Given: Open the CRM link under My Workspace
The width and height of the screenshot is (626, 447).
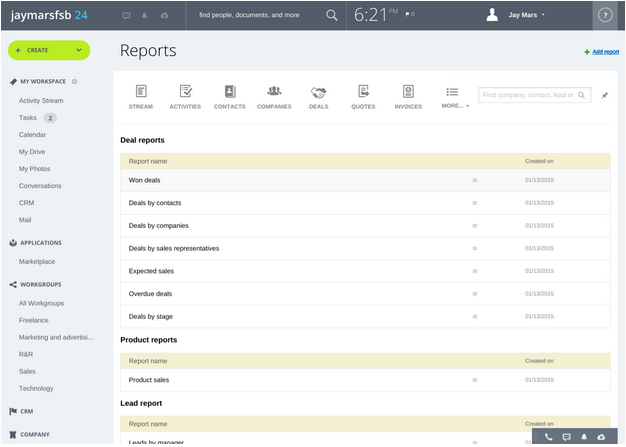Looking at the screenshot, I should 26,203.
